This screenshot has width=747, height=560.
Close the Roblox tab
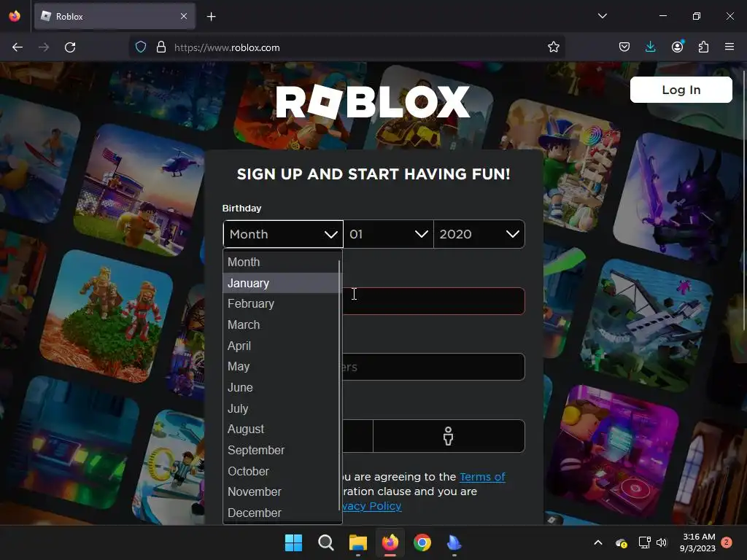[x=184, y=16]
